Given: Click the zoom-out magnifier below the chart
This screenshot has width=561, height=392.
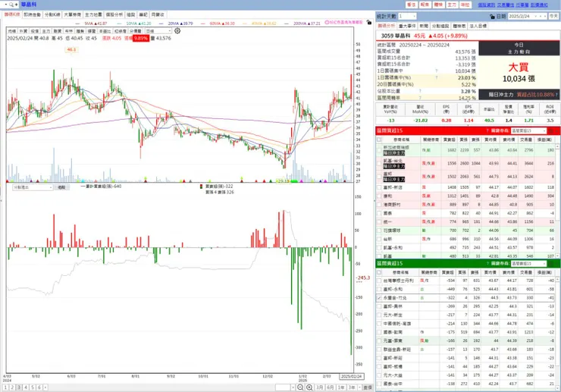Looking at the screenshot, I should (300, 387).
